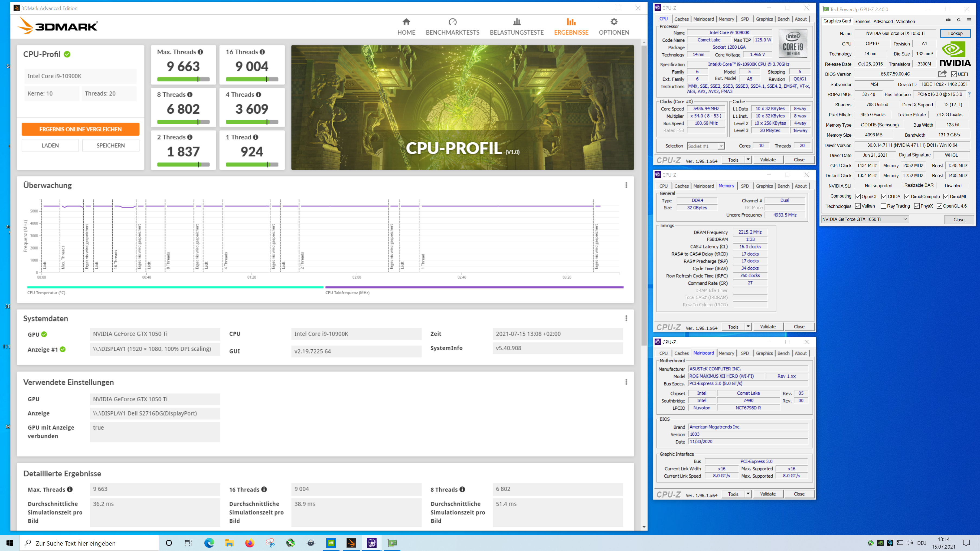This screenshot has width=980, height=551.
Task: Toggle PhysX checkbox in GPU-Z
Action: (917, 206)
